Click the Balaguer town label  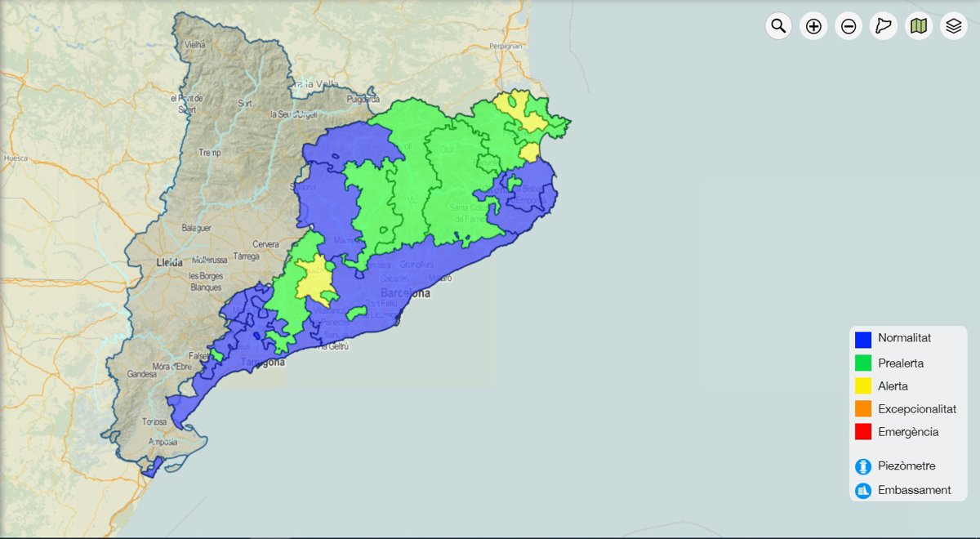(196, 227)
